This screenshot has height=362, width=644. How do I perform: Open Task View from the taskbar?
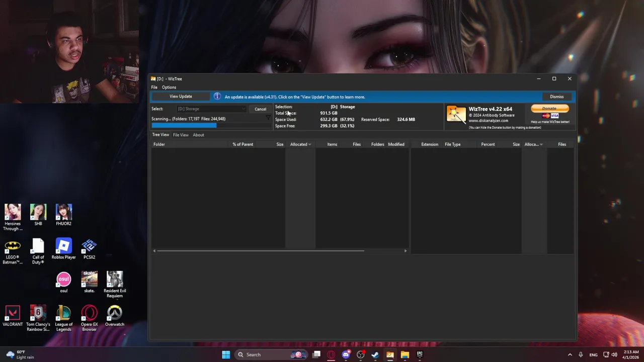[316, 354]
